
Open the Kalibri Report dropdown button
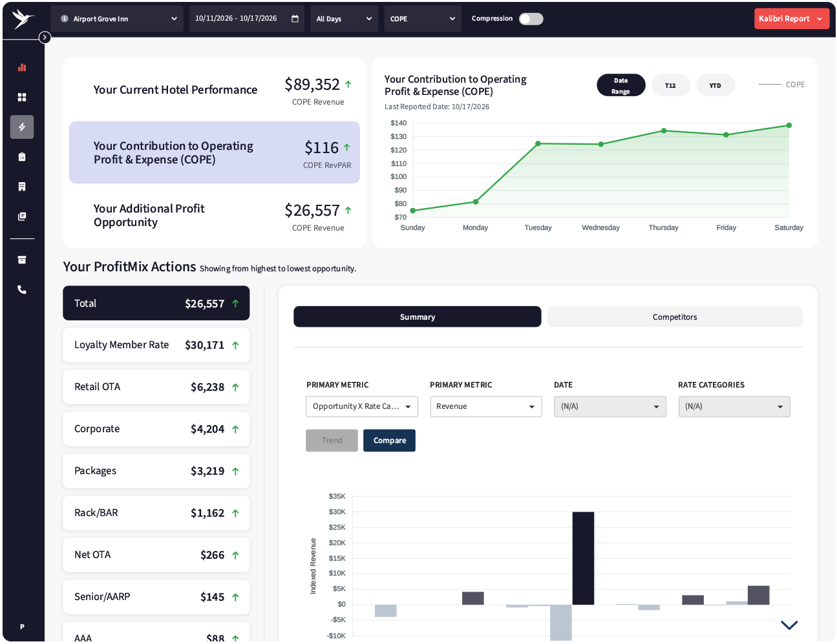pos(792,19)
